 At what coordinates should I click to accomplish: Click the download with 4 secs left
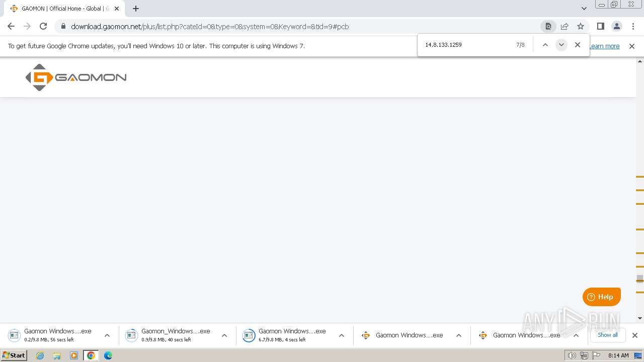click(x=285, y=335)
